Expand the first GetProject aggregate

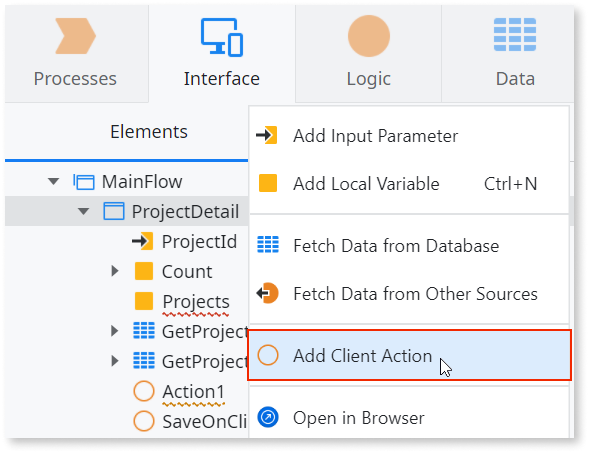click(x=115, y=331)
